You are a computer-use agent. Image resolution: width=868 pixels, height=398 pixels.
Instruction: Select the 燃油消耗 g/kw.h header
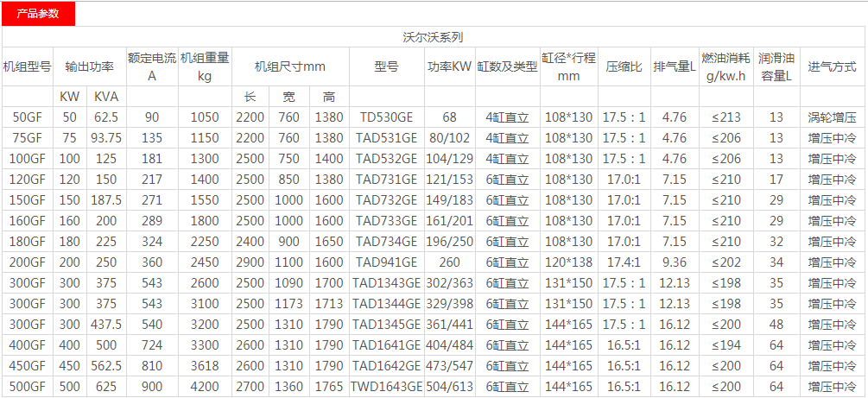coord(725,67)
